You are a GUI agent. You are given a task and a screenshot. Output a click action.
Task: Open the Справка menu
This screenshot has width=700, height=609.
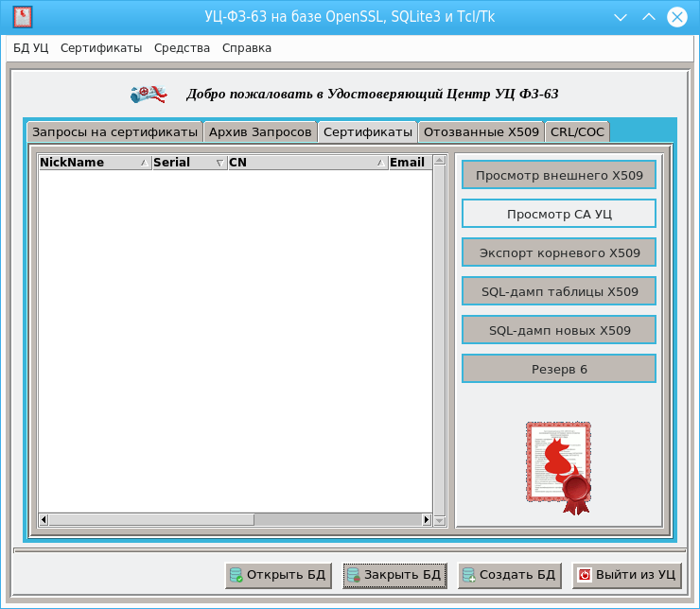pyautogui.click(x=247, y=48)
